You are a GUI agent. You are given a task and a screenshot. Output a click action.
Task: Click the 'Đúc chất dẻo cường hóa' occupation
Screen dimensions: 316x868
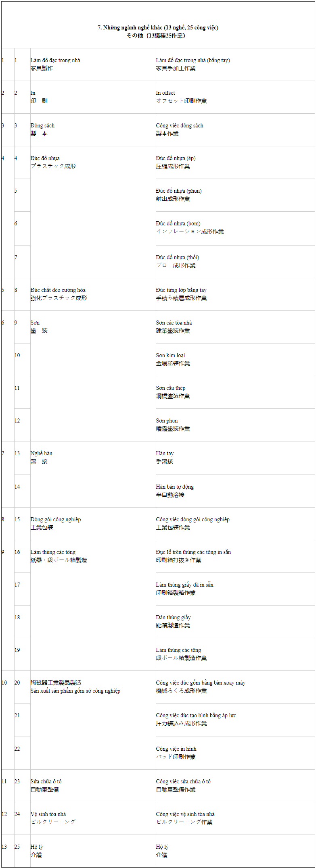pyautogui.click(x=58, y=290)
